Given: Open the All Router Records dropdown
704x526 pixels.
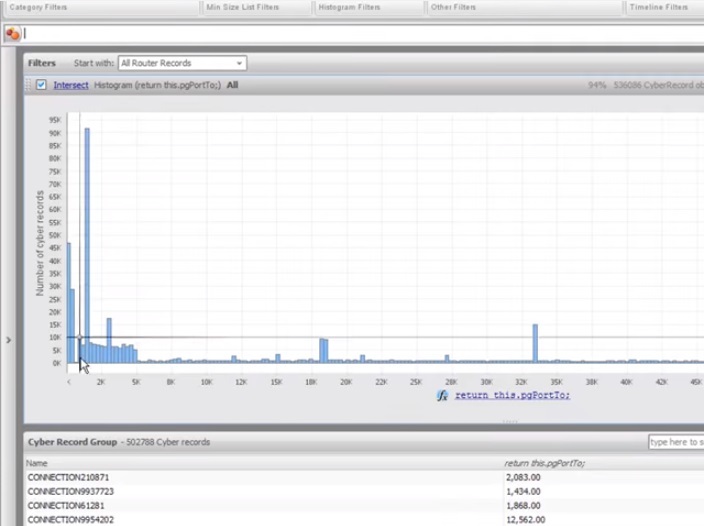Looking at the screenshot, I should tap(182, 63).
